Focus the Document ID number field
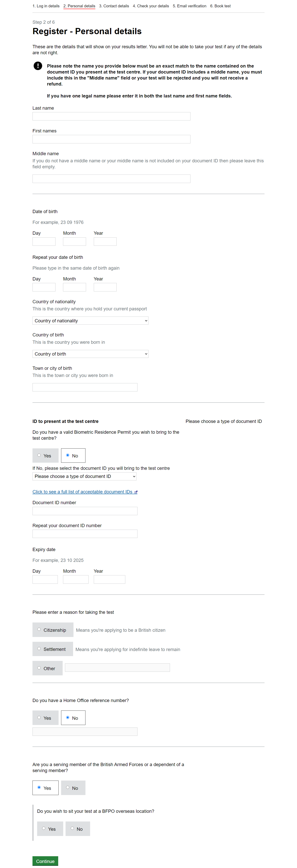 click(85, 511)
